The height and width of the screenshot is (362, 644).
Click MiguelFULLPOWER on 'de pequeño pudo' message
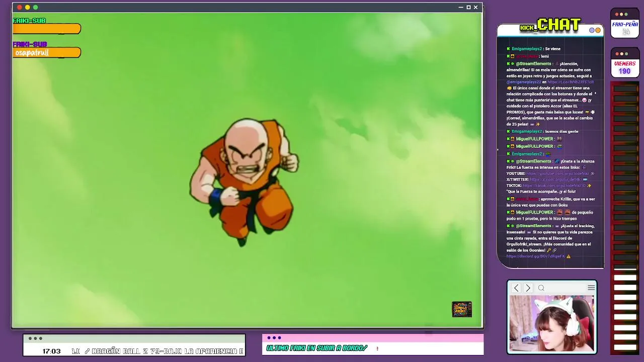[x=534, y=212]
